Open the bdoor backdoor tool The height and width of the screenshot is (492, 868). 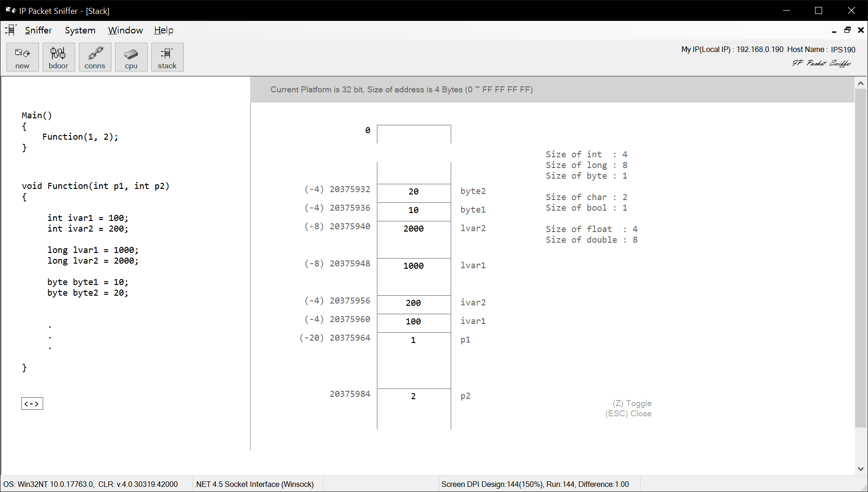click(x=58, y=57)
